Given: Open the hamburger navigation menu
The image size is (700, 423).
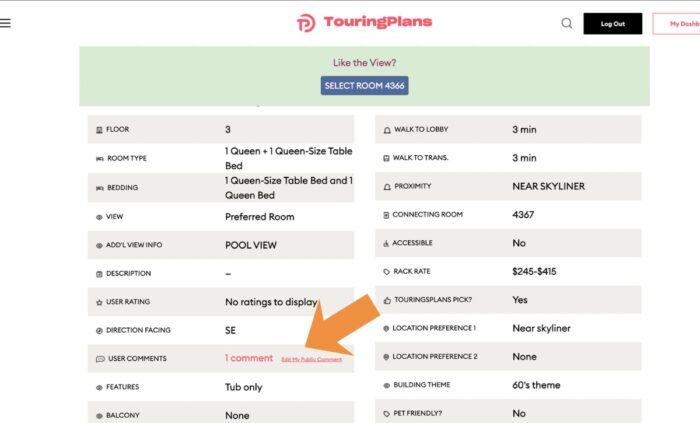Looking at the screenshot, I should tap(6, 23).
